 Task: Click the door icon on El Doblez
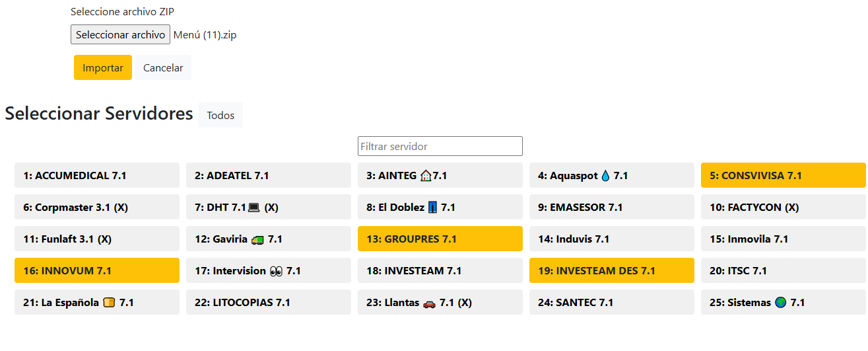[x=432, y=208]
